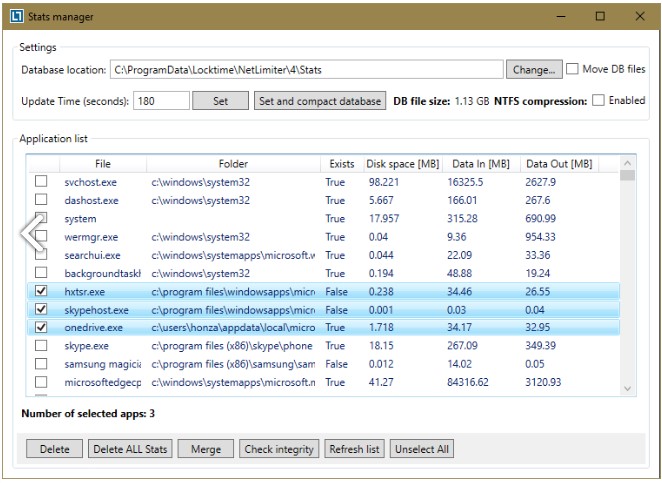This screenshot has height=483, width=662.
Task: Click the Update Time seconds input field
Action: (x=160, y=101)
